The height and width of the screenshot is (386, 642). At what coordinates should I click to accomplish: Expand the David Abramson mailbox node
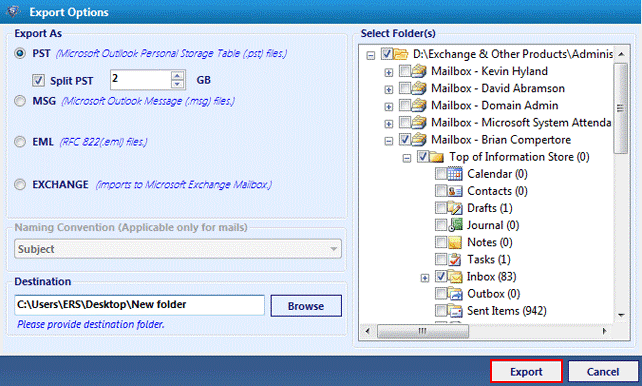pyautogui.click(x=389, y=90)
